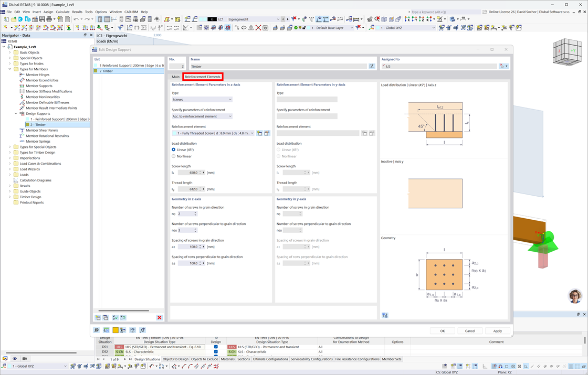This screenshot has height=375, width=588.
Task: Click the create new reinforcement element icon (z-axis)
Action: pos(259,133)
